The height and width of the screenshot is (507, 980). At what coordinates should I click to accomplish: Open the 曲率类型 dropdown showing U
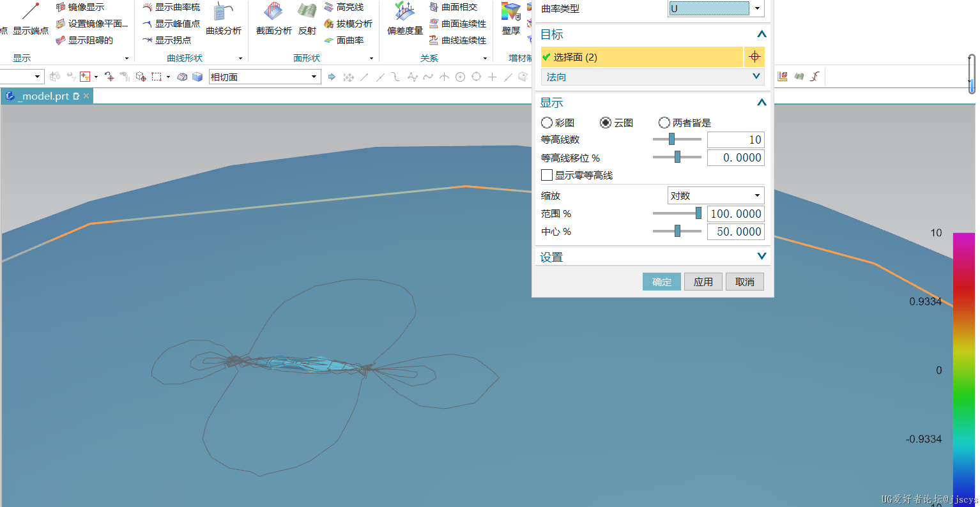(716, 8)
